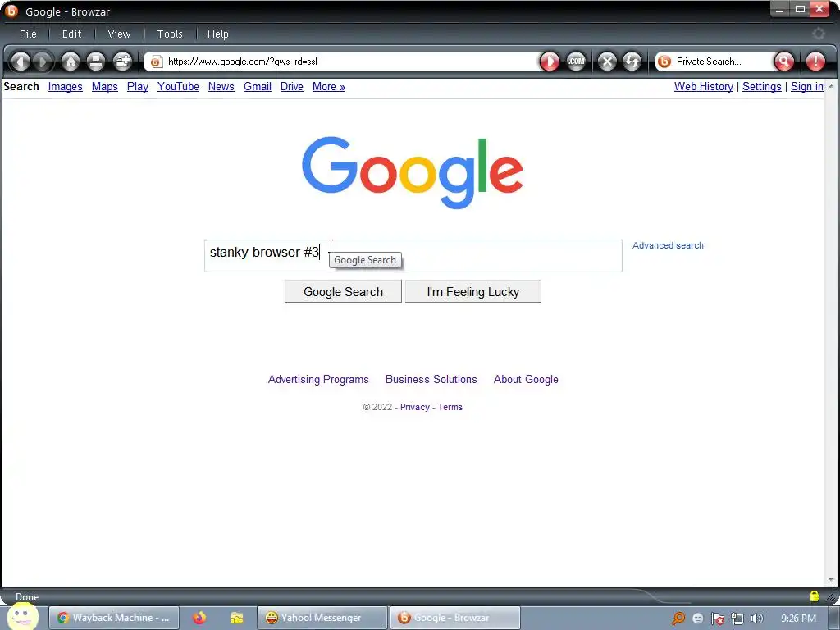The width and height of the screenshot is (840, 630).
Task: Click the flag with red X tray icon
Action: point(717,619)
